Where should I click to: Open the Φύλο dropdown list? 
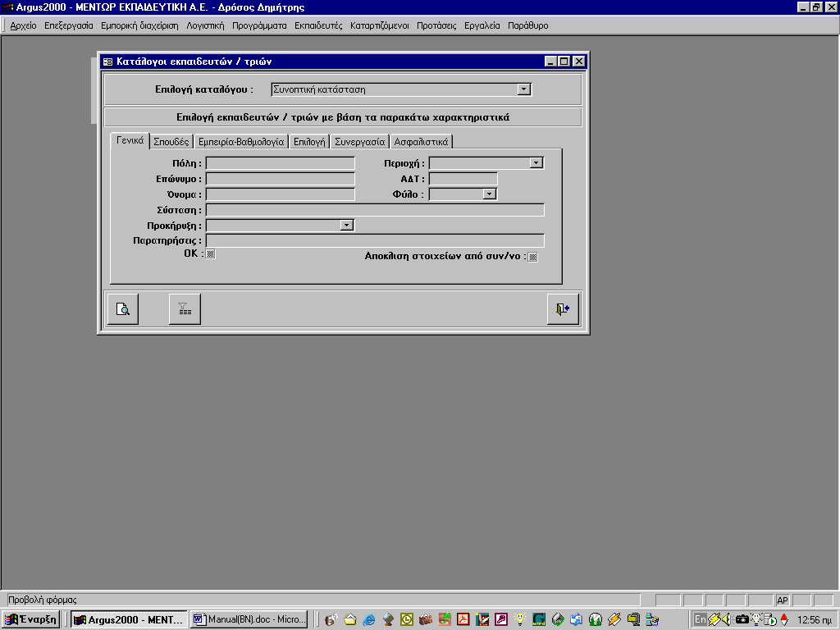(490, 194)
